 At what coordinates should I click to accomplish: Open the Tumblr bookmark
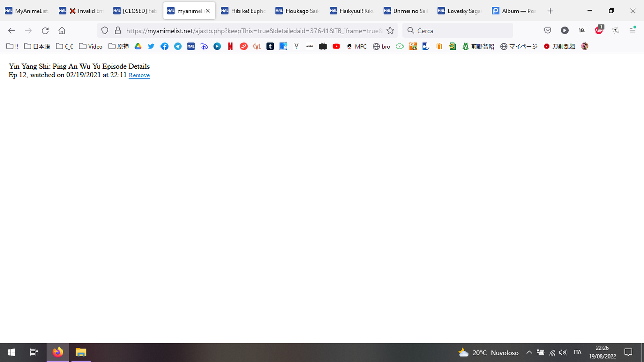pos(270,46)
